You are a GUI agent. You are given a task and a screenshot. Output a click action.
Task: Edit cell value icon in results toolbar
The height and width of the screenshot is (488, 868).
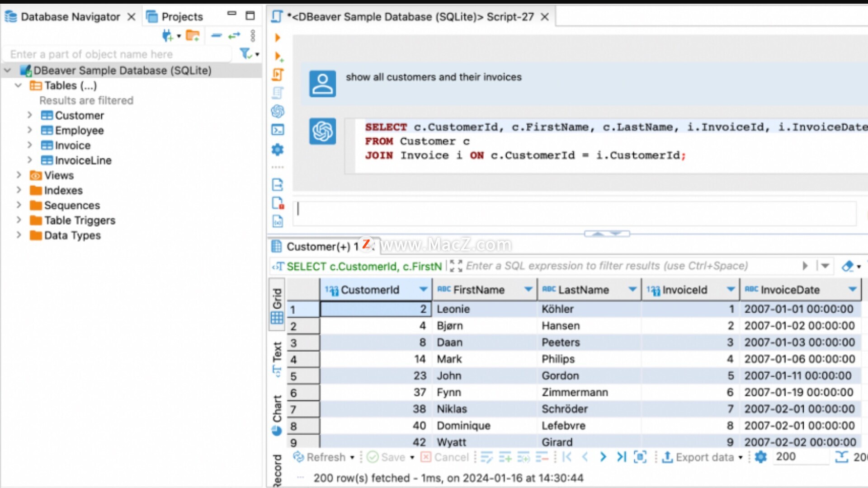pyautogui.click(x=487, y=457)
